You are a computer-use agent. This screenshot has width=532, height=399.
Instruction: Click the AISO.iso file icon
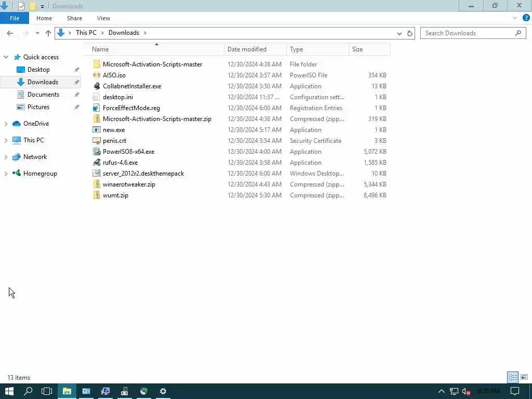click(97, 75)
